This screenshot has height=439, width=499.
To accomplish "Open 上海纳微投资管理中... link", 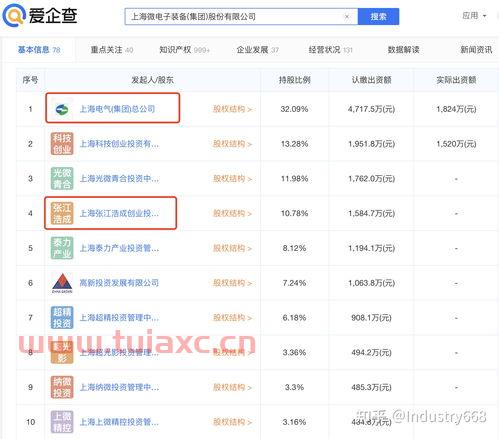I will (119, 387).
